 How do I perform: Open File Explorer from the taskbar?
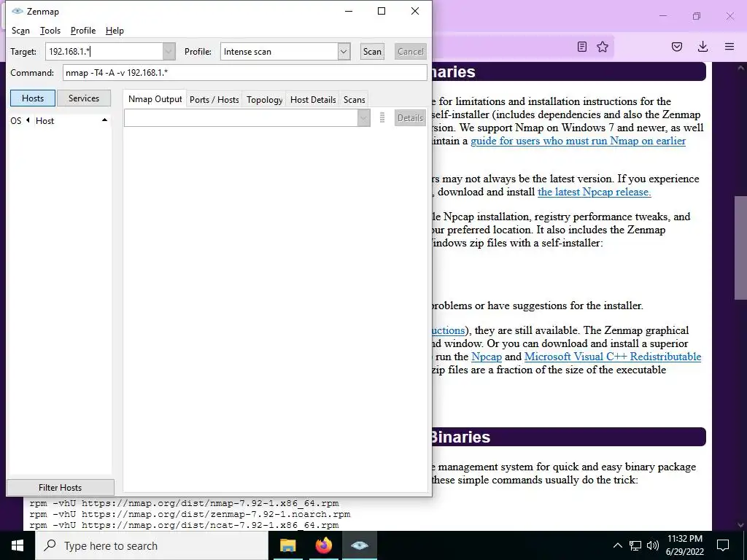click(x=287, y=545)
